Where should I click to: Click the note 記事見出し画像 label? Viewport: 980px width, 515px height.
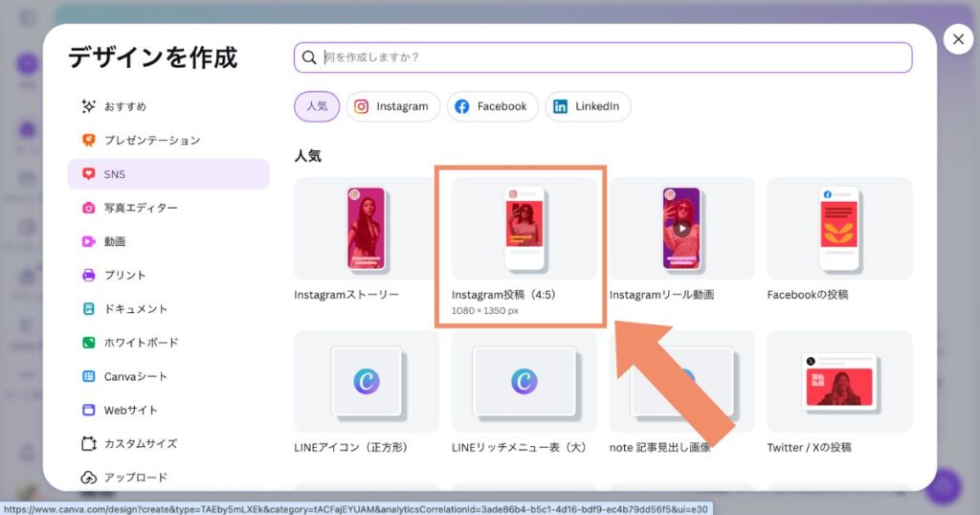[x=660, y=447]
